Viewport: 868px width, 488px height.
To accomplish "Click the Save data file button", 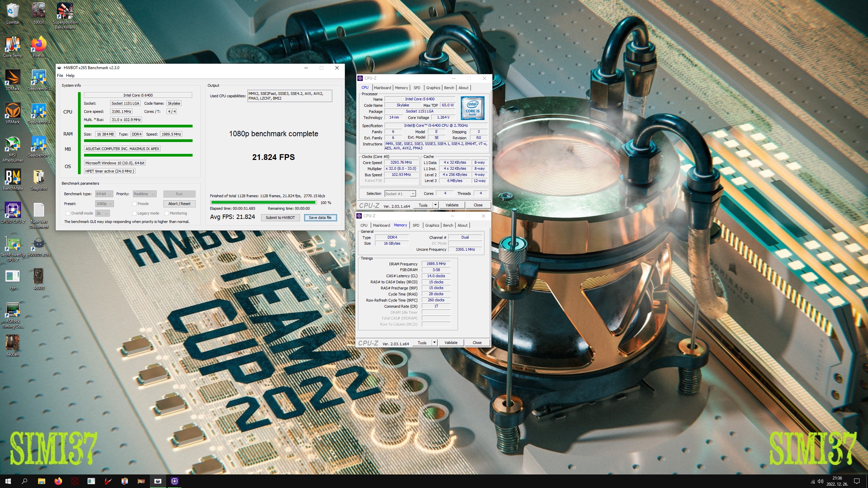I will coord(320,218).
